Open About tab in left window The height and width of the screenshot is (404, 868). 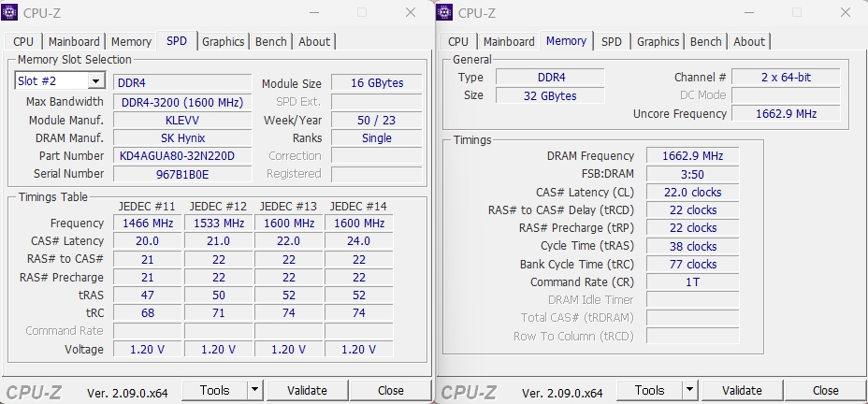[314, 42]
